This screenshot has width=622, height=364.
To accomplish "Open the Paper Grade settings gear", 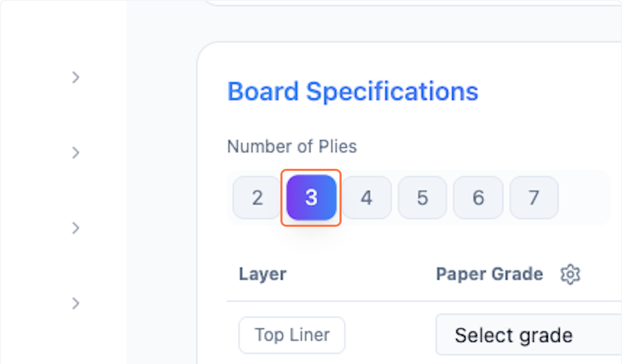I will [570, 274].
